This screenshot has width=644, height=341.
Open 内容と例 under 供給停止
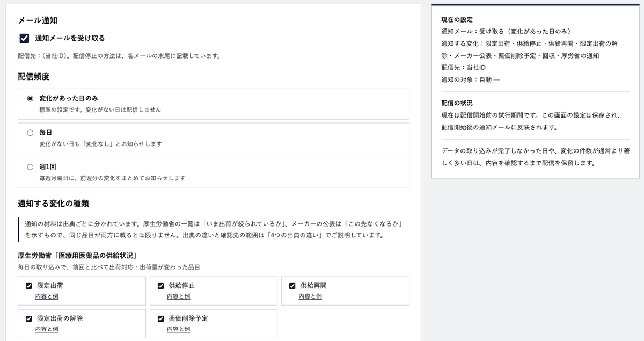178,296
